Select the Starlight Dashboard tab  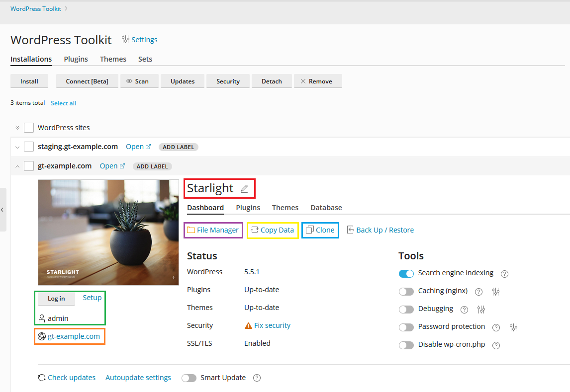[x=205, y=208]
